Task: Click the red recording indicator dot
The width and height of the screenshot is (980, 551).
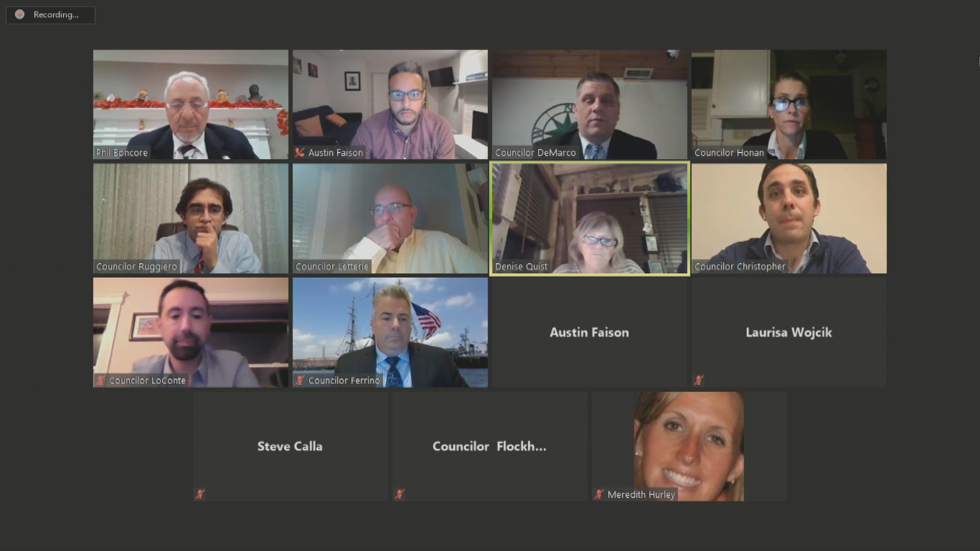Action: click(19, 14)
